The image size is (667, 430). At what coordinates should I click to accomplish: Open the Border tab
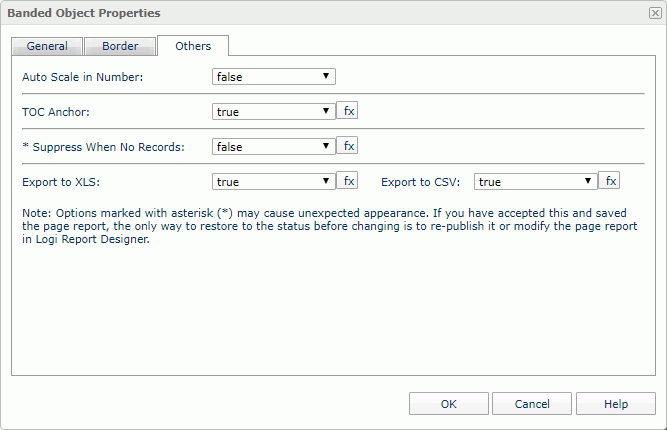coord(120,46)
